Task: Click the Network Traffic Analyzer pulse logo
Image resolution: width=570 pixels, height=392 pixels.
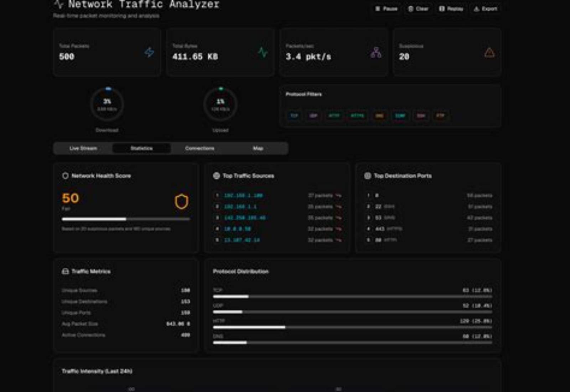Action: [x=59, y=4]
